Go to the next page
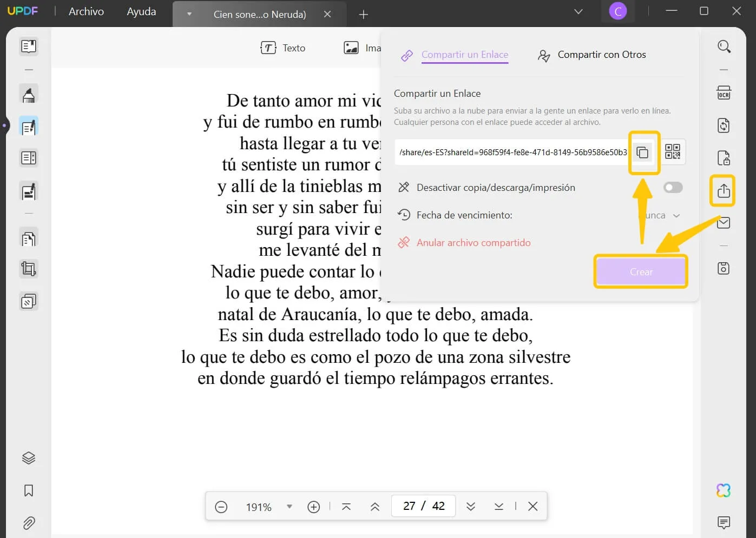This screenshot has width=756, height=538. [x=471, y=507]
